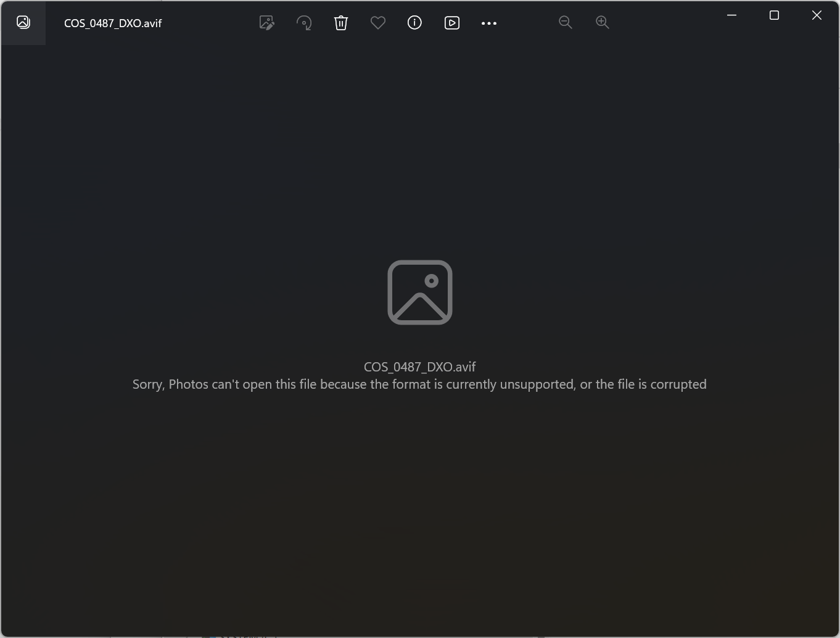Image resolution: width=840 pixels, height=638 pixels.
Task: Open additional commands via three-dot menu
Action: click(x=489, y=23)
